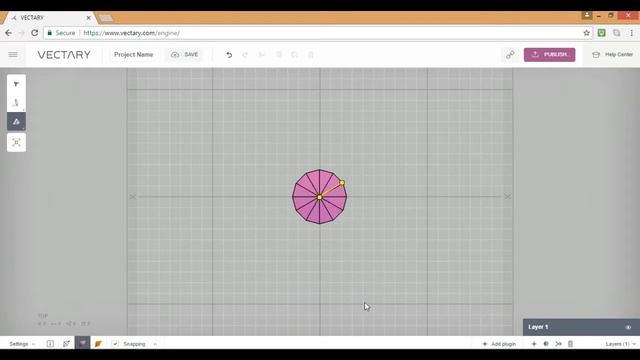This screenshot has width=640, height=360.
Task: Click the greyed round icon before the trash
Action: click(295, 55)
